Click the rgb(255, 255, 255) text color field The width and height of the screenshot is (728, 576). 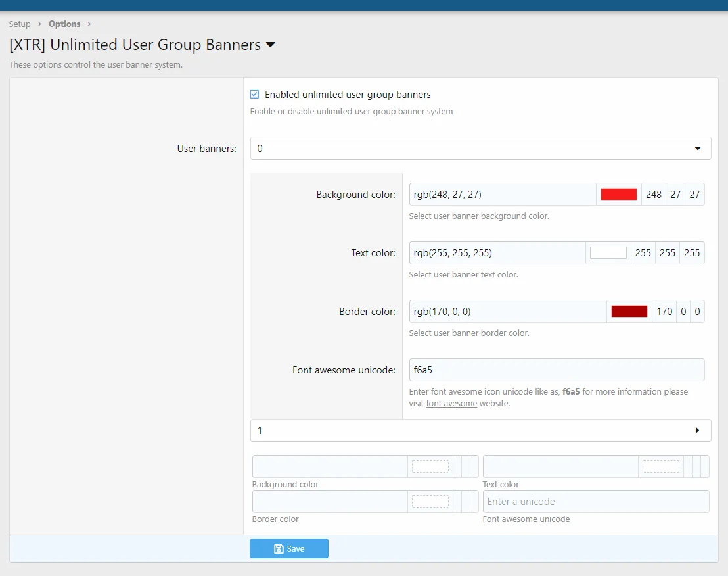[496, 252]
